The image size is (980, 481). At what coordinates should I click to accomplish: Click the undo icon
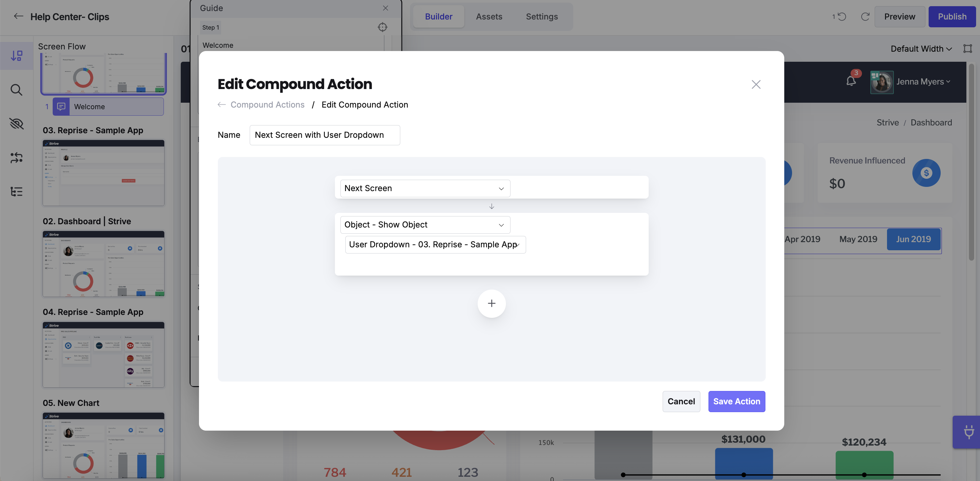pyautogui.click(x=841, y=16)
